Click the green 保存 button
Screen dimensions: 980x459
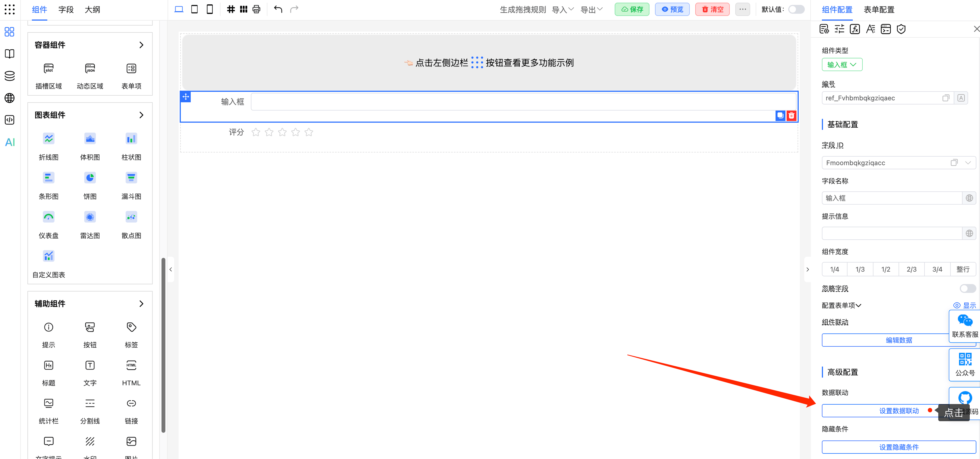point(632,9)
